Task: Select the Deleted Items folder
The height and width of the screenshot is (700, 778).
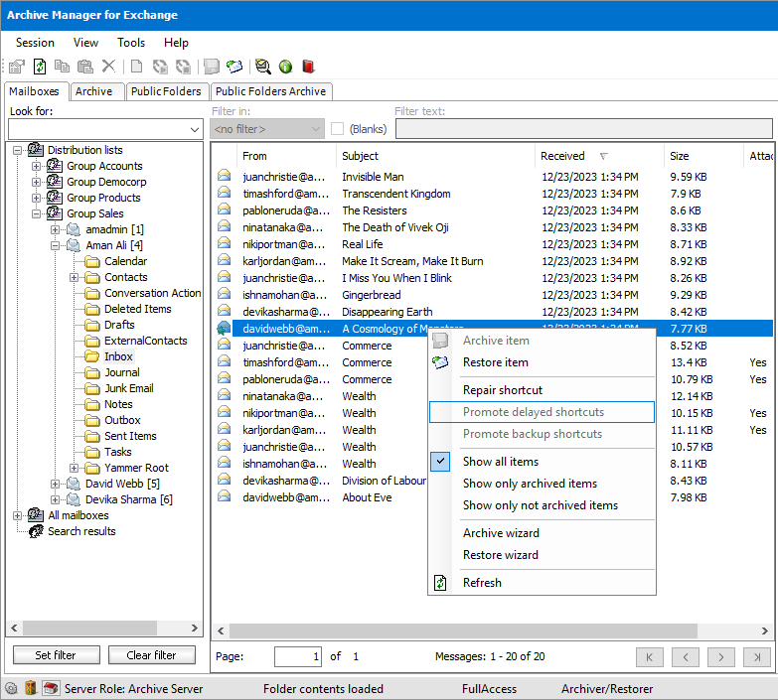Action: click(x=137, y=309)
